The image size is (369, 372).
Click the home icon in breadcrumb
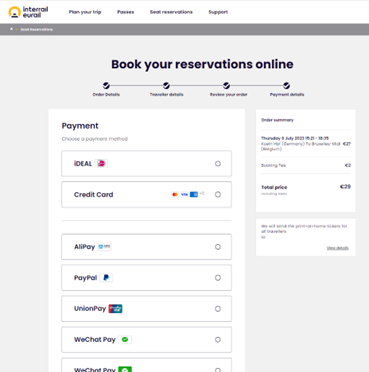tap(12, 29)
